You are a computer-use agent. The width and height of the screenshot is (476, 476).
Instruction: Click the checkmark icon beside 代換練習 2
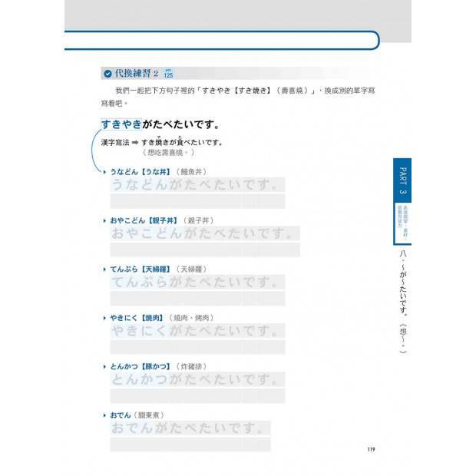click(x=107, y=74)
